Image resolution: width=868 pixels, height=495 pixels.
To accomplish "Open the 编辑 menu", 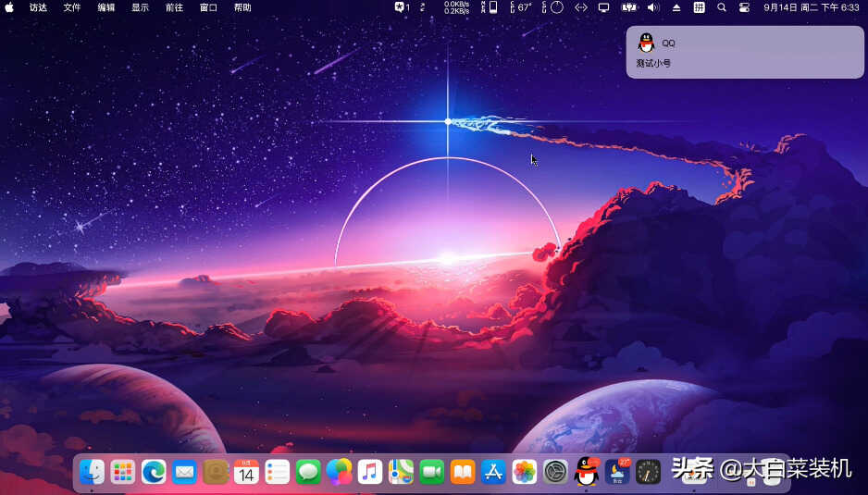I will (106, 7).
